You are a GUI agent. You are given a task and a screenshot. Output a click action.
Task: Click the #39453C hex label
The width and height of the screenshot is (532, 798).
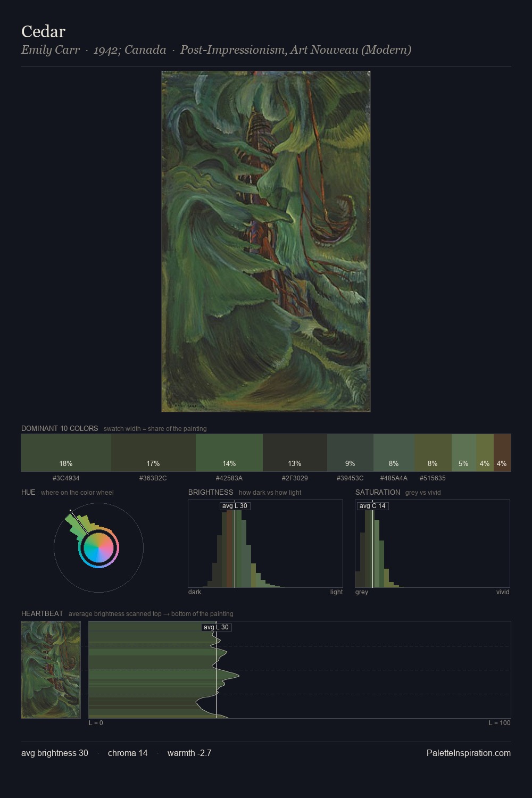tap(350, 478)
